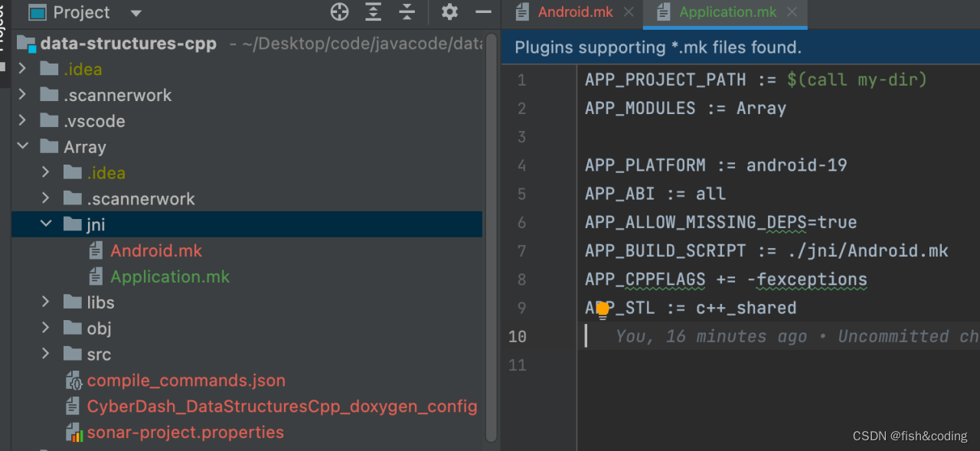Click the compile_commands.json file icon
980x451 pixels.
(x=71, y=380)
